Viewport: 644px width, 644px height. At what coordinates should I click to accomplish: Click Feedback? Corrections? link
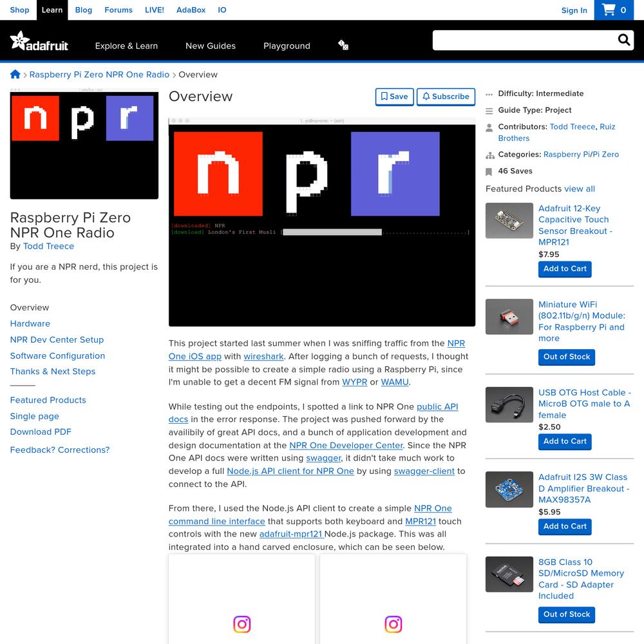pyautogui.click(x=59, y=450)
